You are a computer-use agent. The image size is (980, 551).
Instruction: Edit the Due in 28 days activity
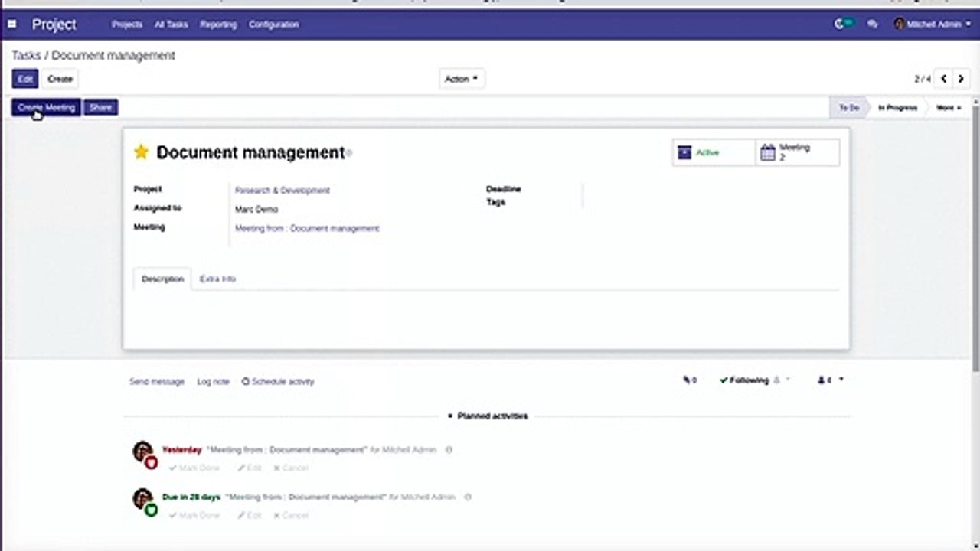[250, 516]
